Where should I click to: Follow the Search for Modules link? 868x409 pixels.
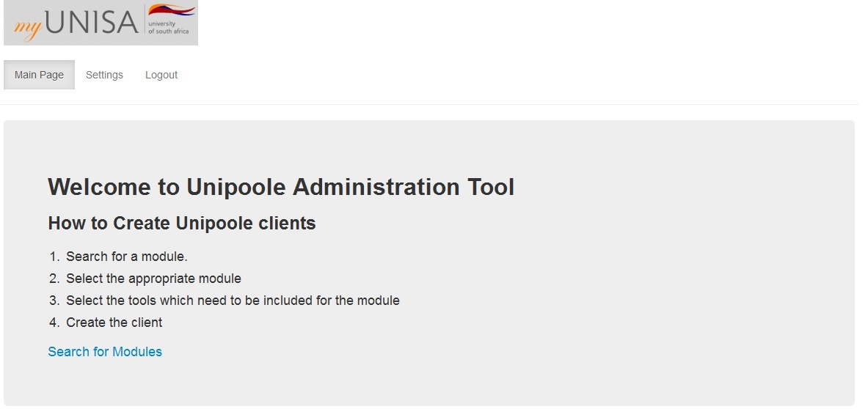click(105, 352)
